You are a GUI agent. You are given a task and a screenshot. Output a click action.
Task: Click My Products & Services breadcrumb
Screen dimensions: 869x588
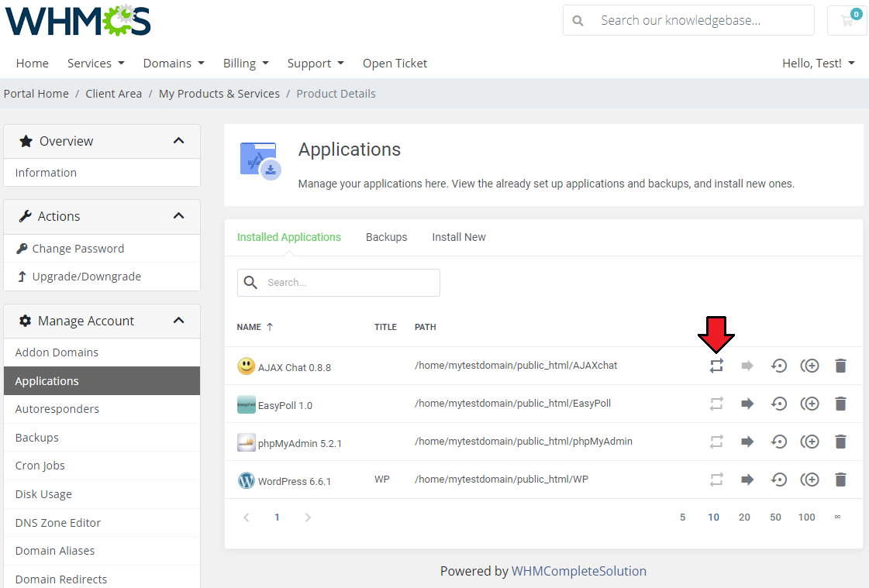click(219, 94)
